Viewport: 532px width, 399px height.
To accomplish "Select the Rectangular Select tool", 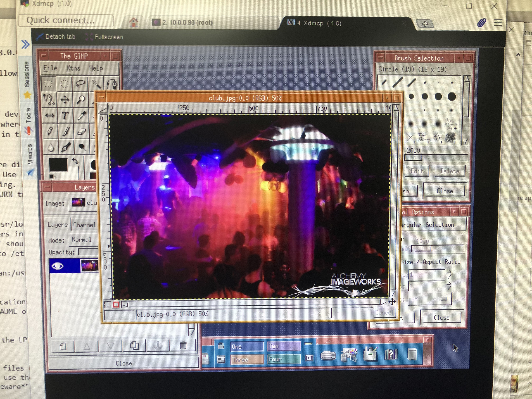I will 48,84.
